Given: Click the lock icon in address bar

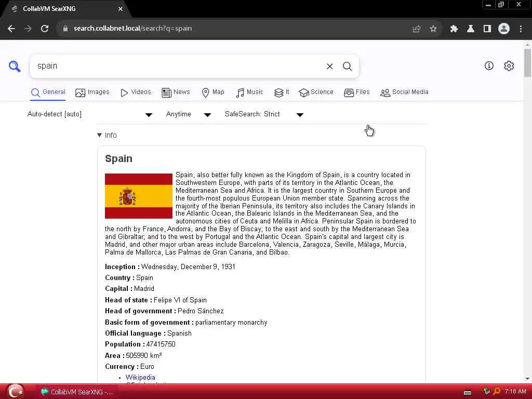Looking at the screenshot, I should 65,29.
